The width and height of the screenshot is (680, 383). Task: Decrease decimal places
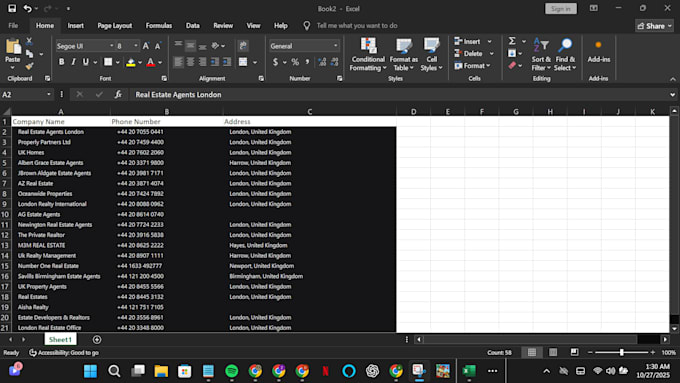334,62
